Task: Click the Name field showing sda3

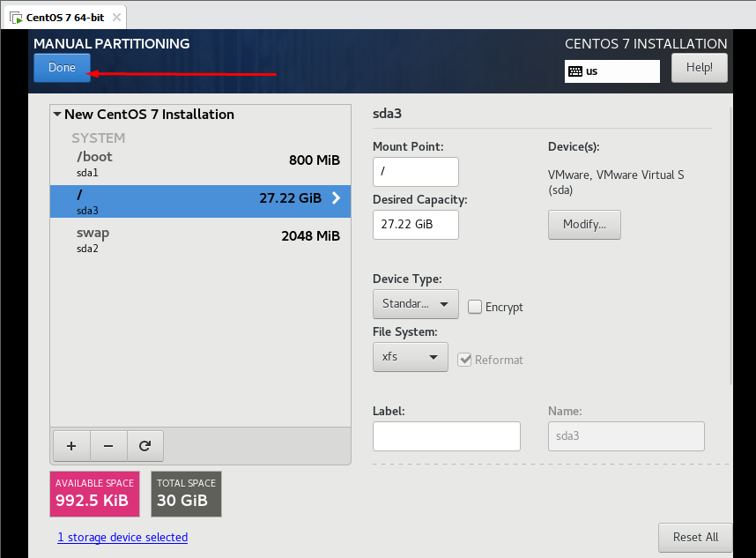Action: pos(626,436)
